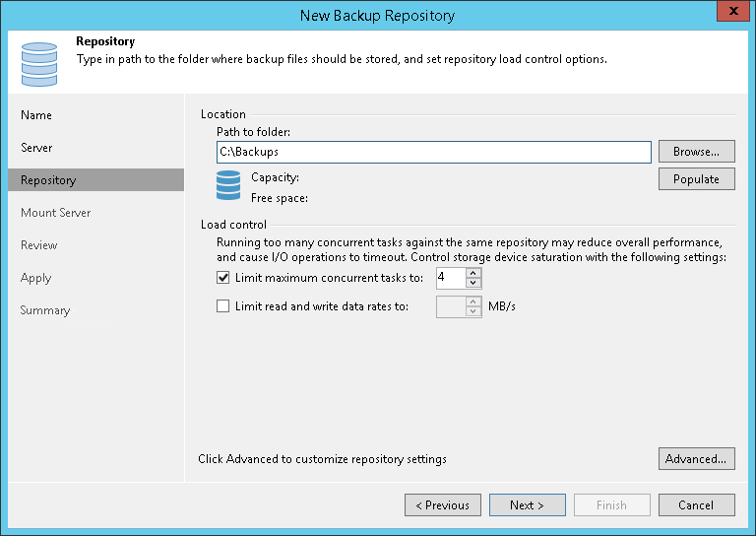Image resolution: width=756 pixels, height=536 pixels.
Task: Decrease maximum concurrent tasks value
Action: click(473, 284)
